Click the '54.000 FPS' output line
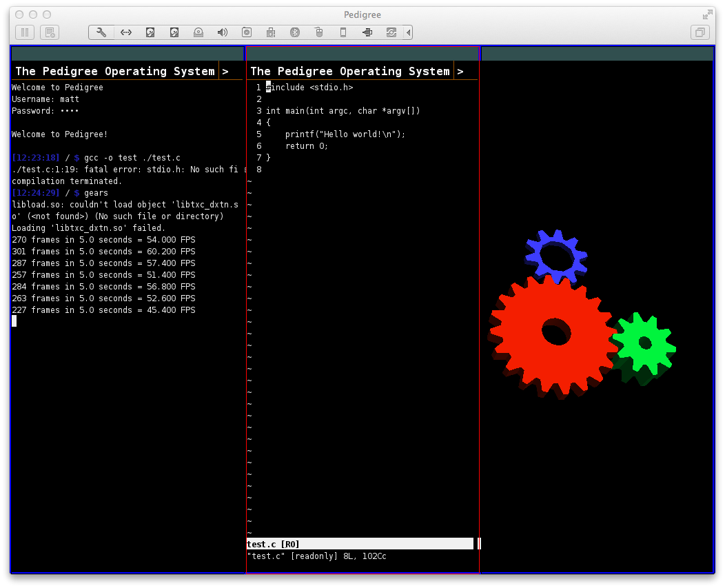This screenshot has width=725, height=588. pyautogui.click(x=103, y=240)
